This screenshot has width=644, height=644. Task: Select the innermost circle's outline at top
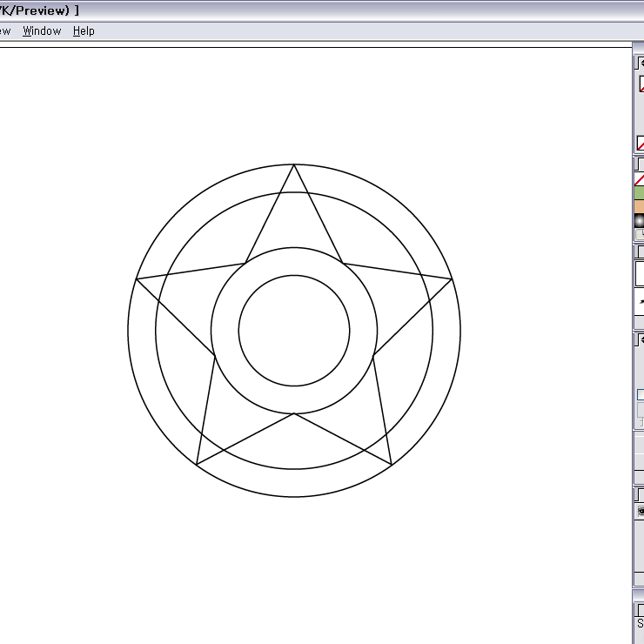(294, 276)
